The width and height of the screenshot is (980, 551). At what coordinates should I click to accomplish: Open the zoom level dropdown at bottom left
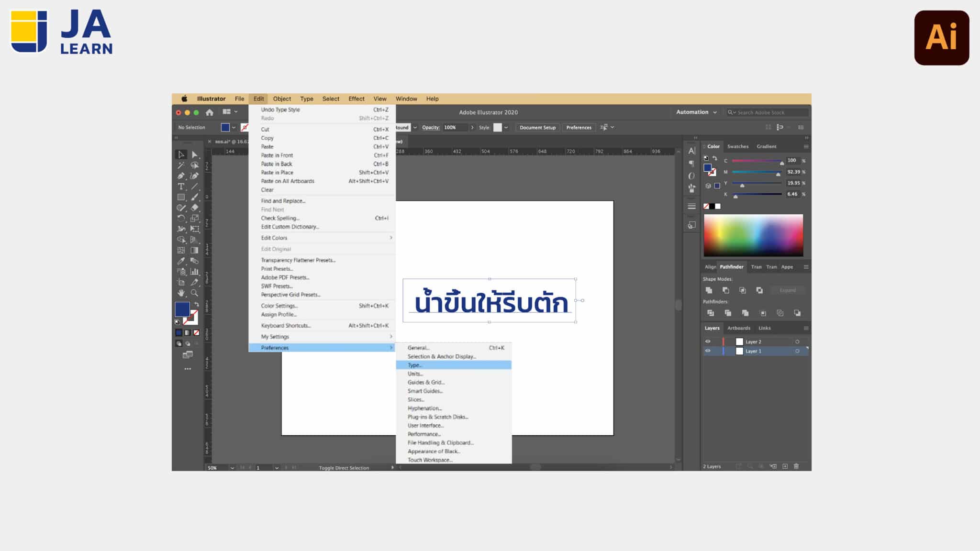pos(233,468)
